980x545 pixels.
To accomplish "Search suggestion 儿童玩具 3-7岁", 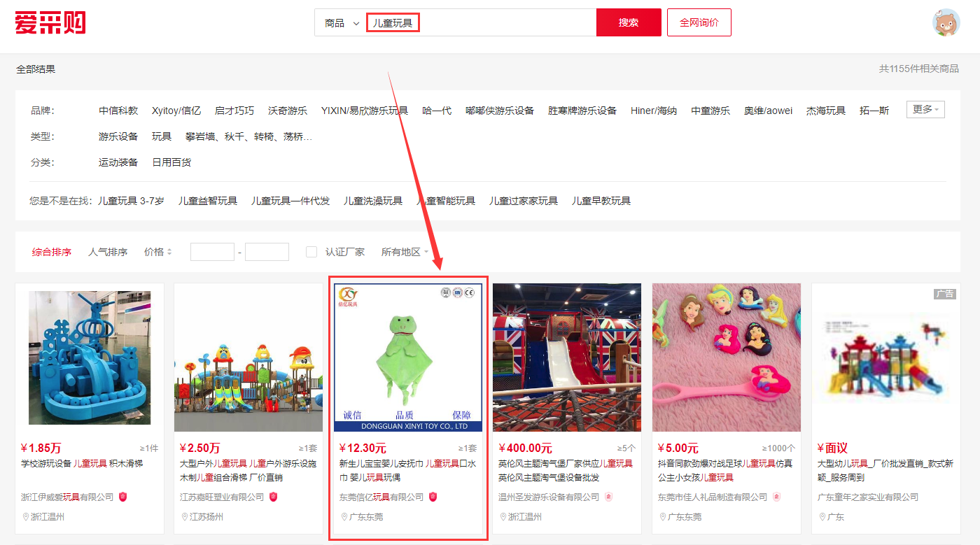I will coord(131,201).
